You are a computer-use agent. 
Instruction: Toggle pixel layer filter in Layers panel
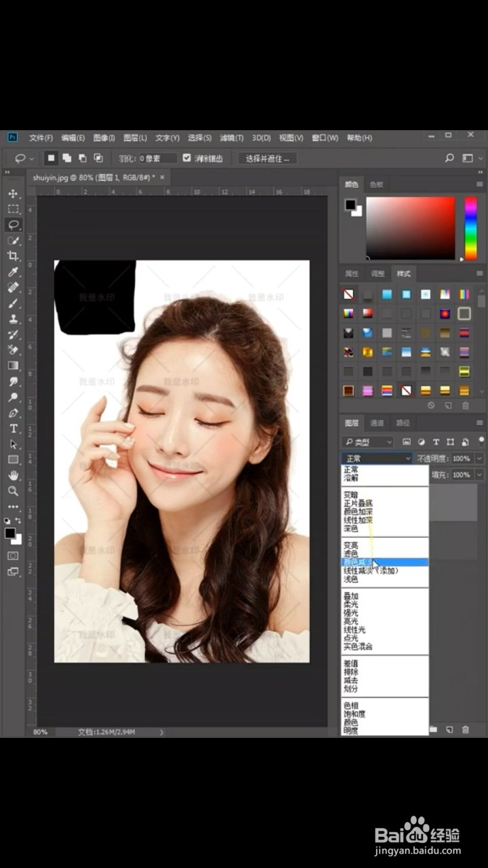click(x=407, y=441)
